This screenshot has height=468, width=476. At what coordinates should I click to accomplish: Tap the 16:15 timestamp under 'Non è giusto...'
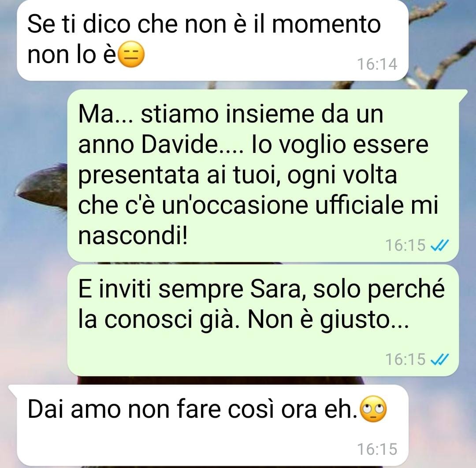tap(405, 359)
